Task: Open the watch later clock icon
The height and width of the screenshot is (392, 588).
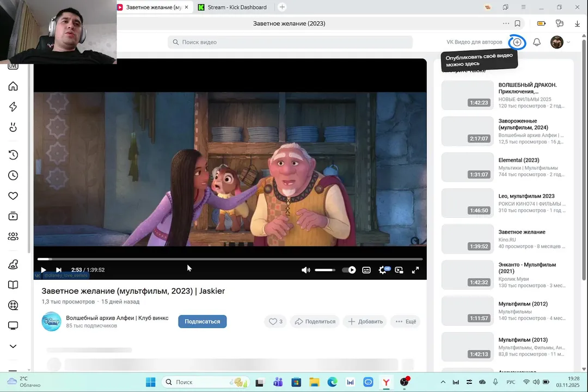Action: [x=13, y=175]
